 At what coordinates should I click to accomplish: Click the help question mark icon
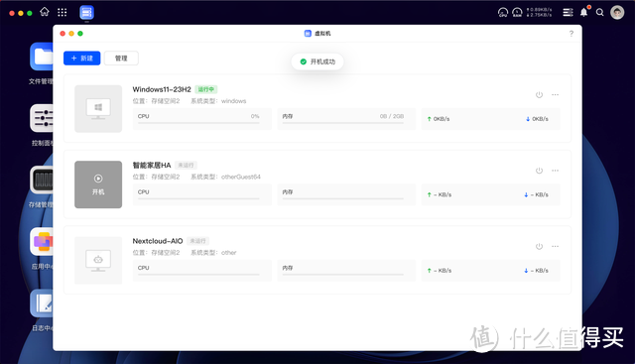click(571, 34)
